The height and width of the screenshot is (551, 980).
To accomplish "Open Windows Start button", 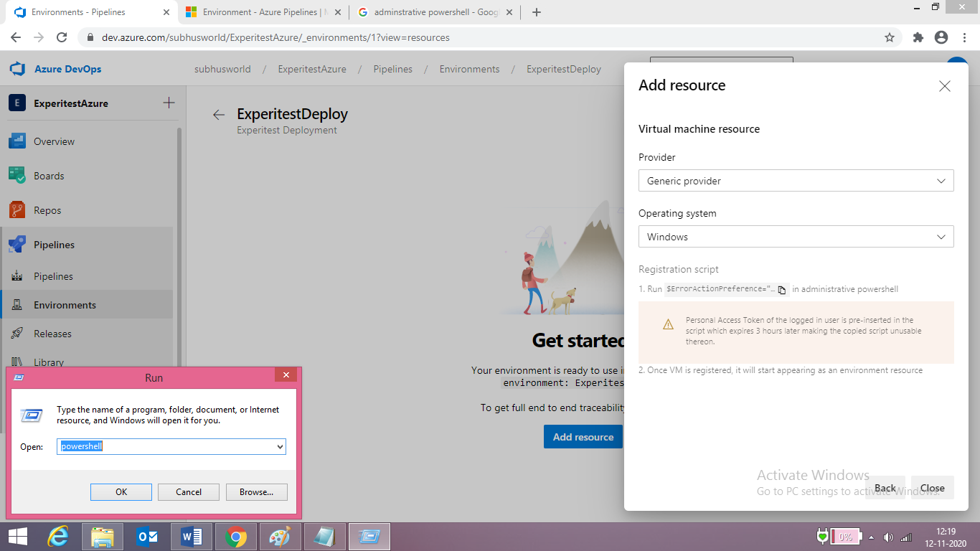I will 17,537.
